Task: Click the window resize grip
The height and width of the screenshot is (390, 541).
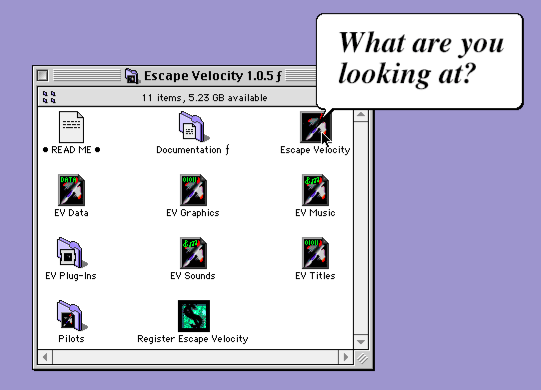Action: tap(362, 358)
